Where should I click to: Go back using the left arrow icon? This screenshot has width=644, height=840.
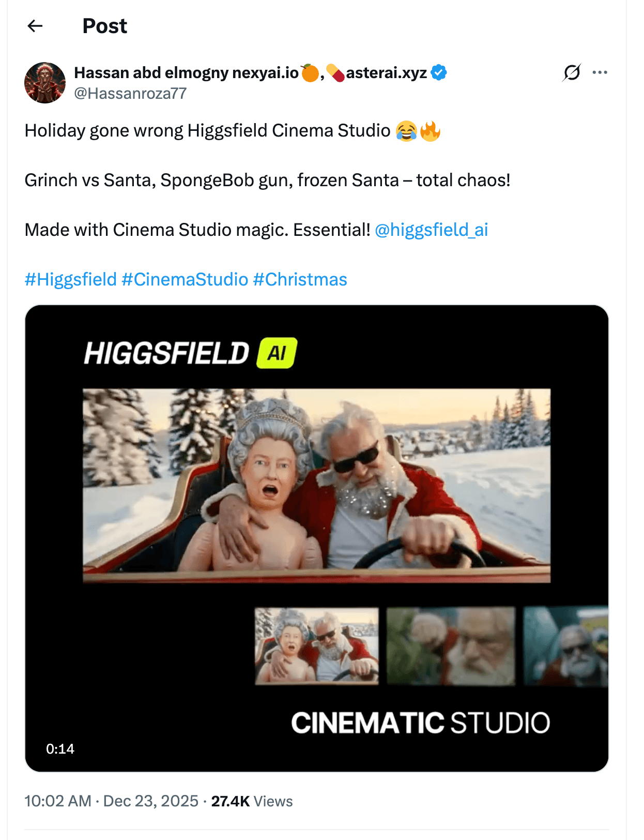[x=35, y=25]
